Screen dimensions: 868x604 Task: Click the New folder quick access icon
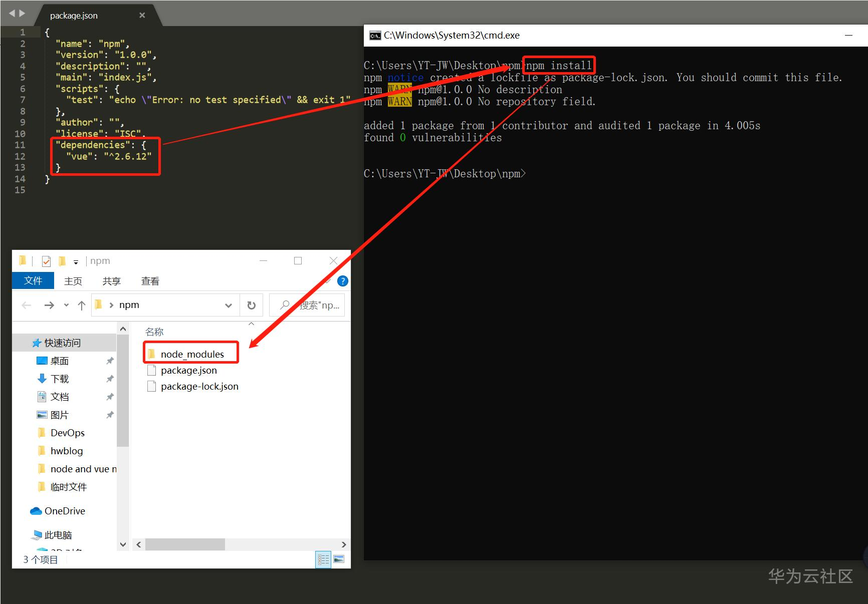(x=62, y=261)
